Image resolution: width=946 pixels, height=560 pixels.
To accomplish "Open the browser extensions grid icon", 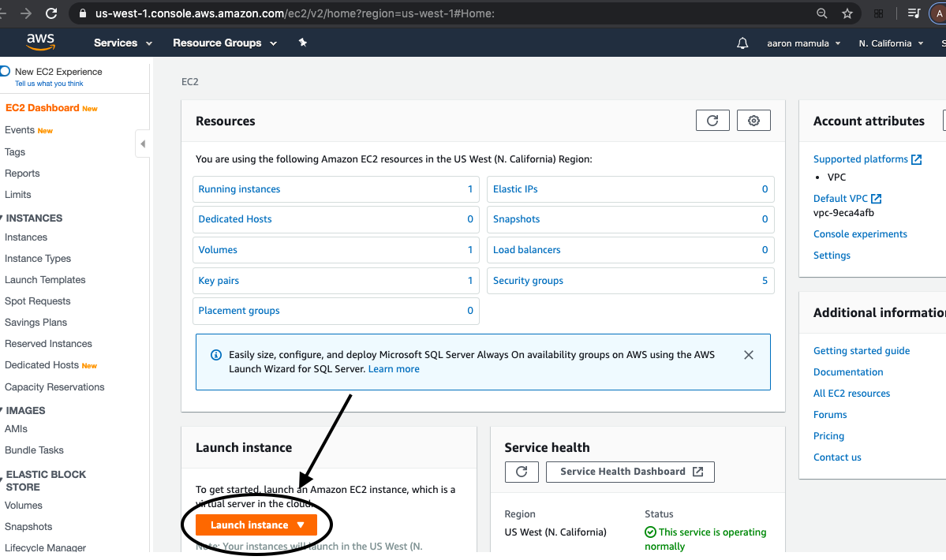I will coord(878,13).
